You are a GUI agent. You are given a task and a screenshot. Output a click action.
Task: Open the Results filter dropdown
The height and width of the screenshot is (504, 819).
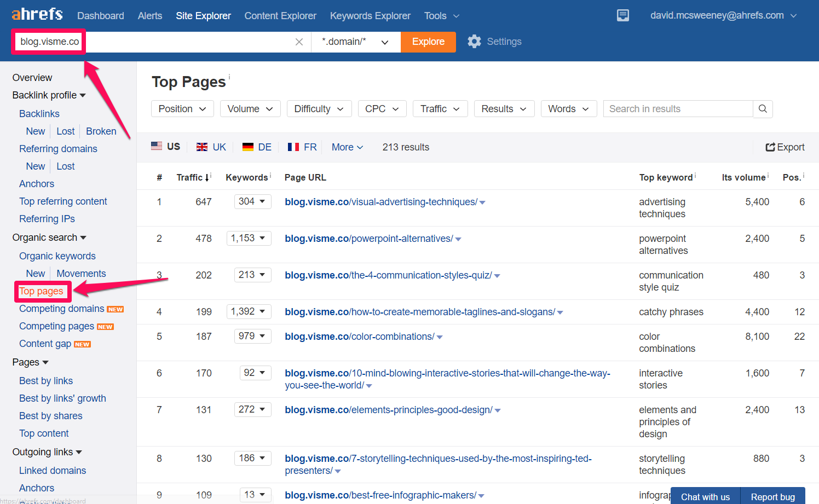pos(504,109)
